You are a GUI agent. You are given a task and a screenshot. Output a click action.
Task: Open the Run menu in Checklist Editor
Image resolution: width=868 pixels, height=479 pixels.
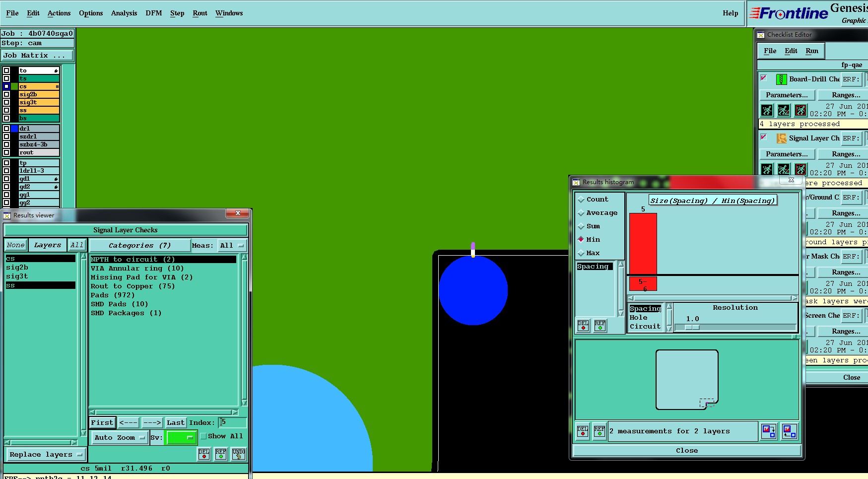[x=812, y=51]
